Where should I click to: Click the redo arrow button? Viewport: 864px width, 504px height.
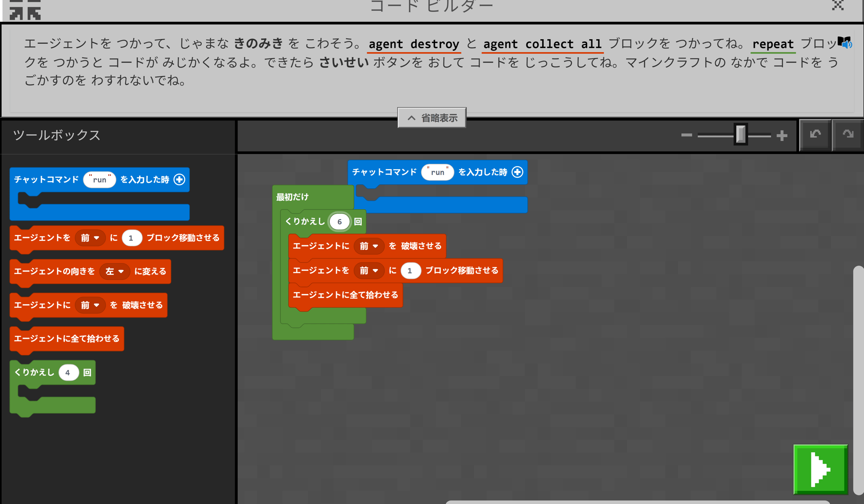[848, 135]
